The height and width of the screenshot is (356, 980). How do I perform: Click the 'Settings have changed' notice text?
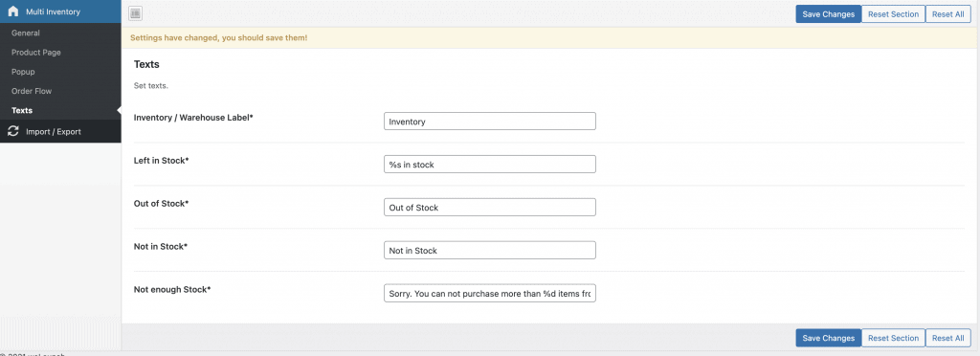(x=219, y=38)
